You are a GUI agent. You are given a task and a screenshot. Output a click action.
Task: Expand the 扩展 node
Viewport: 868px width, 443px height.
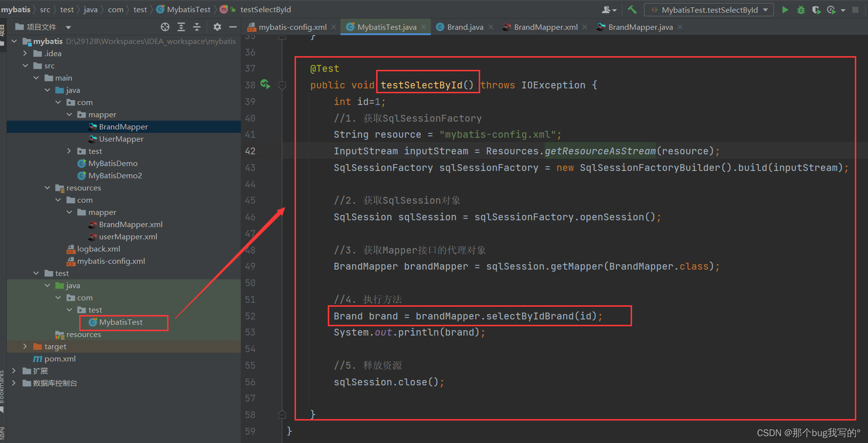coord(14,371)
